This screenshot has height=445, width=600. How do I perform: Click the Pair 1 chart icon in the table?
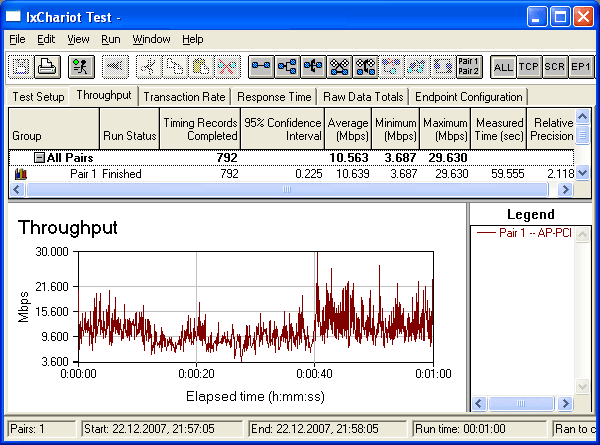click(x=21, y=174)
